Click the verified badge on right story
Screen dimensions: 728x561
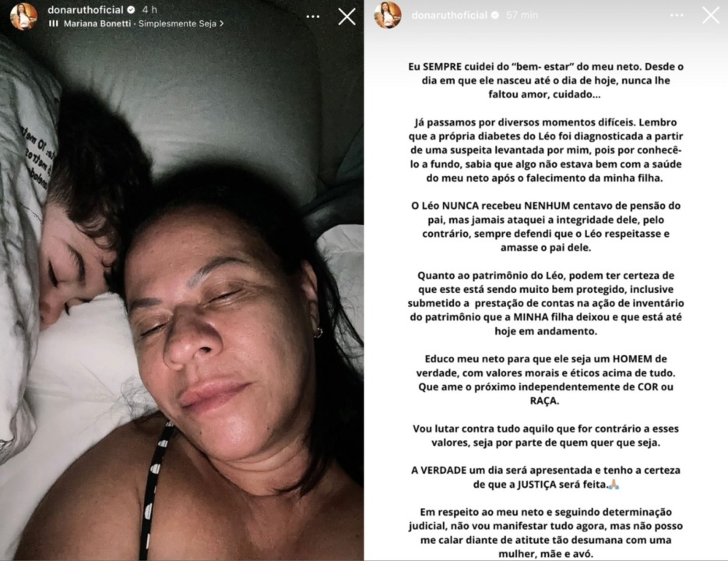click(495, 15)
